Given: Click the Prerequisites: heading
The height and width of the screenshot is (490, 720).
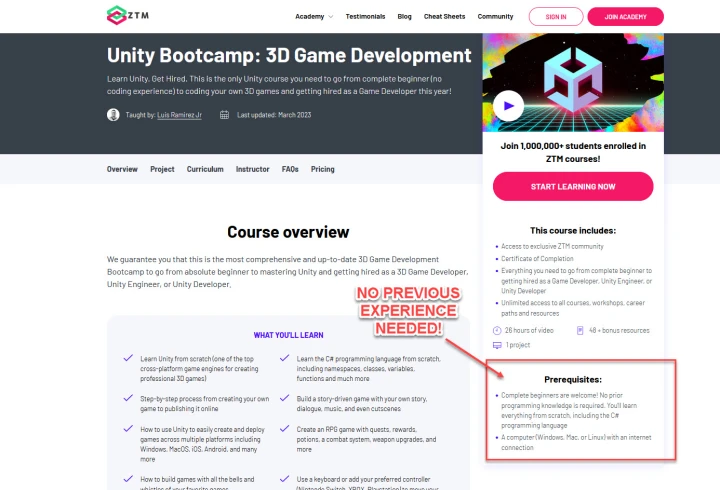Looking at the screenshot, I should click(573, 379).
